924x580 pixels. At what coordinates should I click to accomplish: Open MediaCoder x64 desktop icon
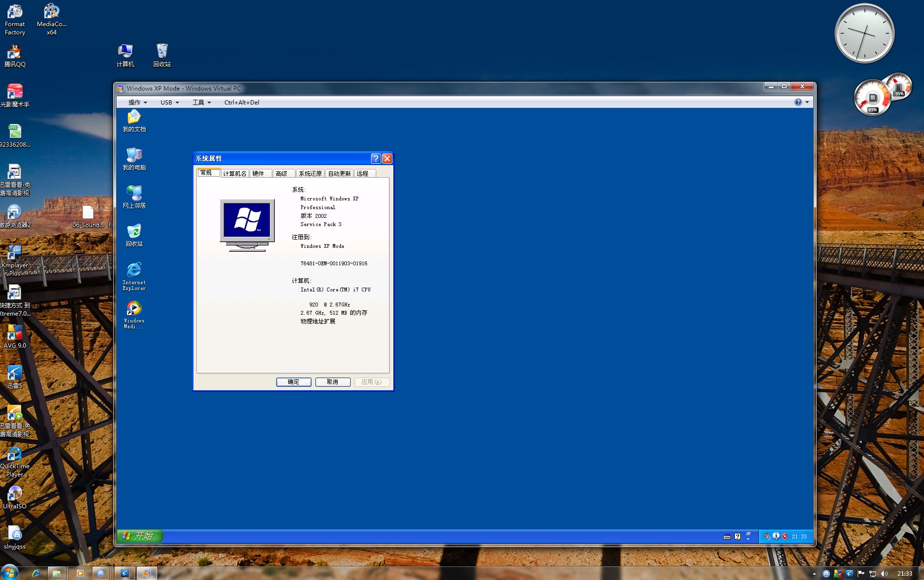pyautogui.click(x=52, y=19)
